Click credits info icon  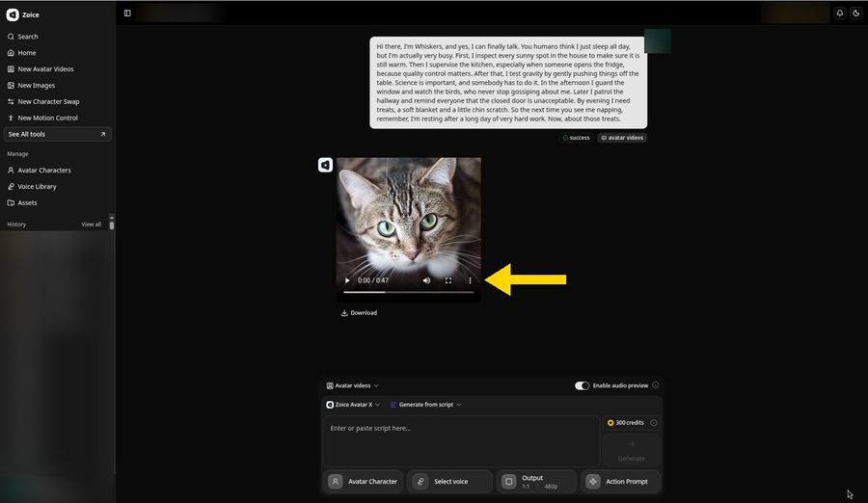tap(654, 423)
